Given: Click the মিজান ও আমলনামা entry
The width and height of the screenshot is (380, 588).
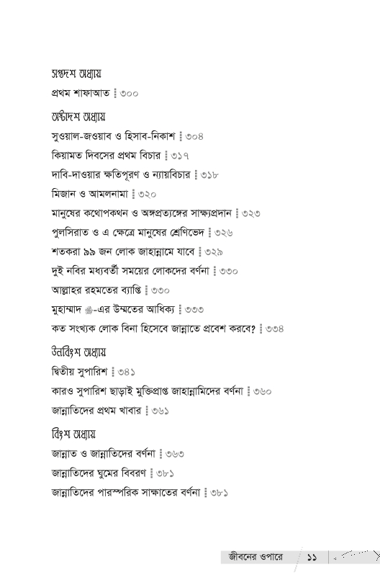Looking at the screenshot, I should [x=104, y=194].
